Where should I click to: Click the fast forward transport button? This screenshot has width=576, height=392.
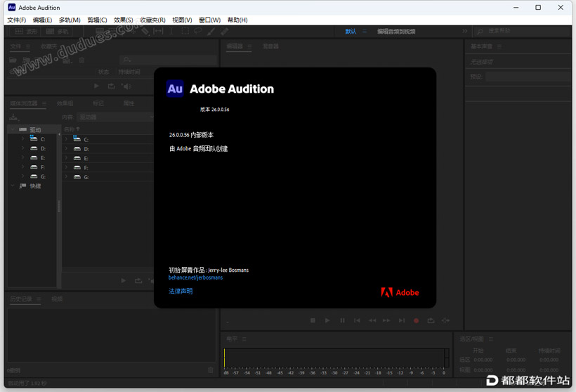pyautogui.click(x=386, y=320)
